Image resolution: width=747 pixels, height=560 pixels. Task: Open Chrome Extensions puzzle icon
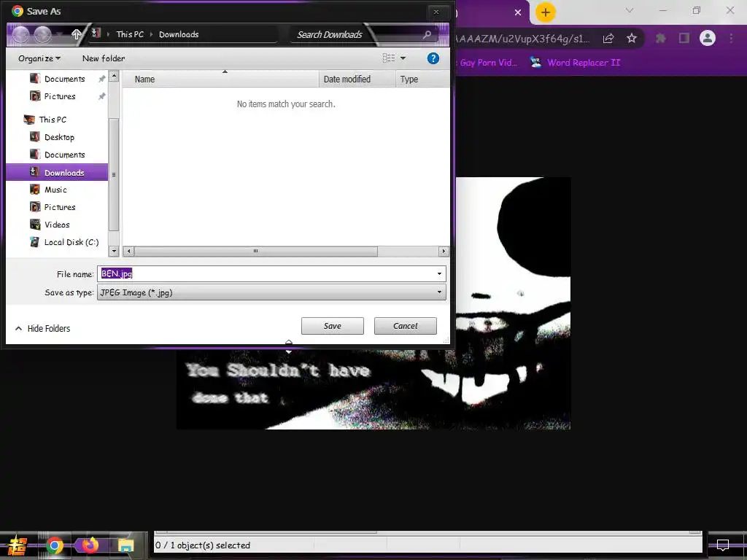point(661,38)
